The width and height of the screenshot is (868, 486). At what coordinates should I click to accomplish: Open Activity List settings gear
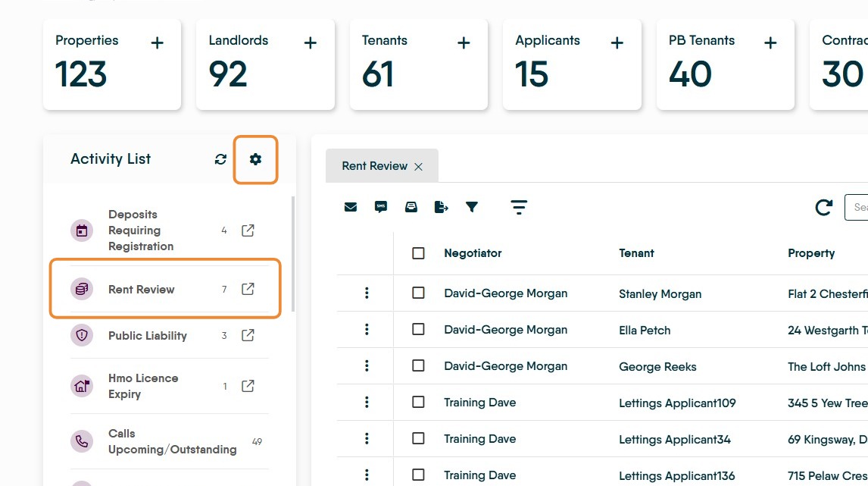tap(255, 159)
